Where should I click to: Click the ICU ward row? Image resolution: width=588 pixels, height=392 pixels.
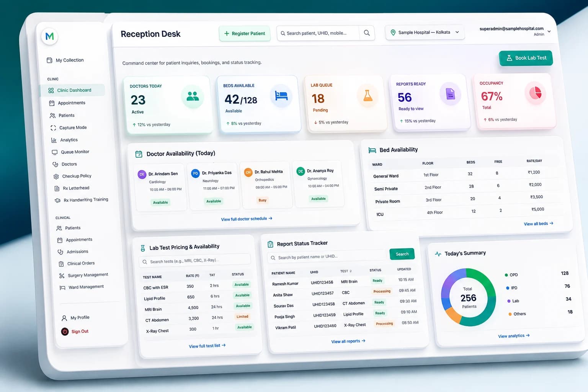click(462, 212)
